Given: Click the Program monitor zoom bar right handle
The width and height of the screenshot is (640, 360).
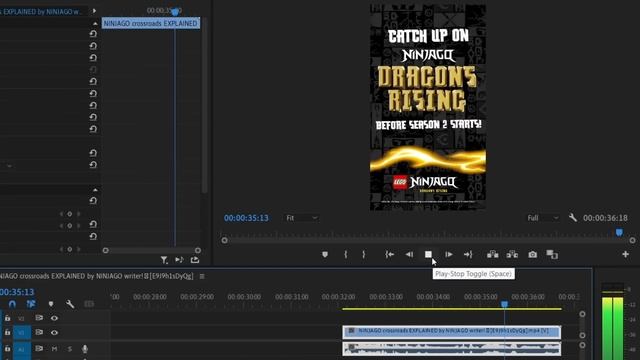Looking at the screenshot, I should pos(632,240).
